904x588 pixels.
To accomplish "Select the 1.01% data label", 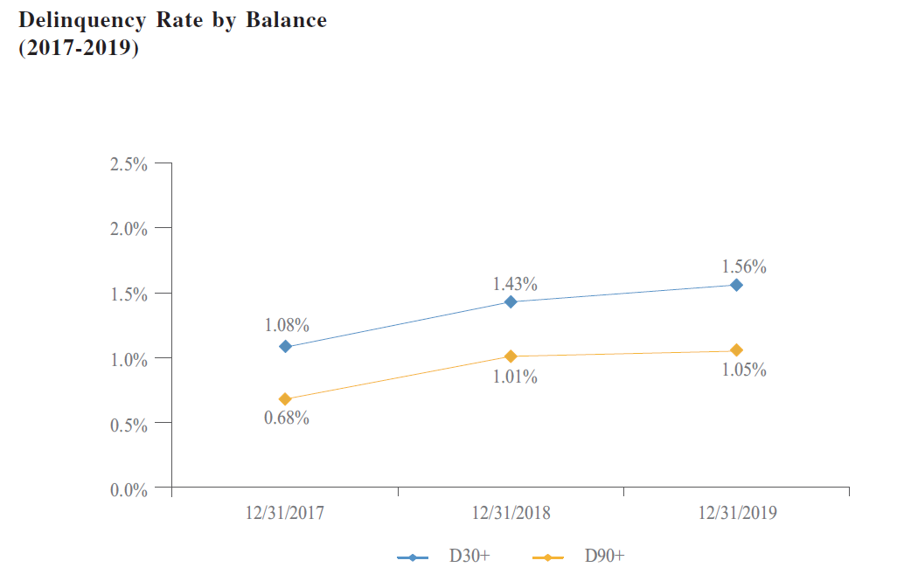I will [514, 377].
